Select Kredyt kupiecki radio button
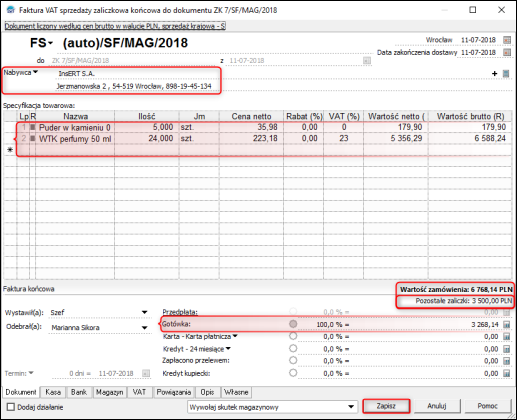The image size is (517, 420). pos(293,373)
